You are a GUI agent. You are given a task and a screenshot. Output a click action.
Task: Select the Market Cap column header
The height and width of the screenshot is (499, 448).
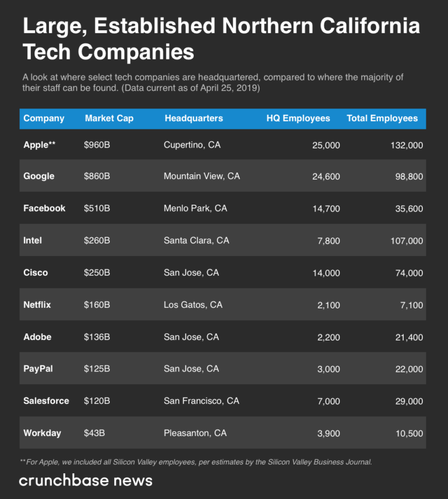pyautogui.click(x=109, y=118)
